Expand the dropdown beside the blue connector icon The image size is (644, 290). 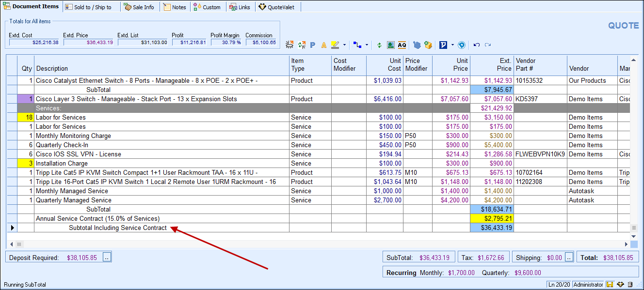(367, 45)
